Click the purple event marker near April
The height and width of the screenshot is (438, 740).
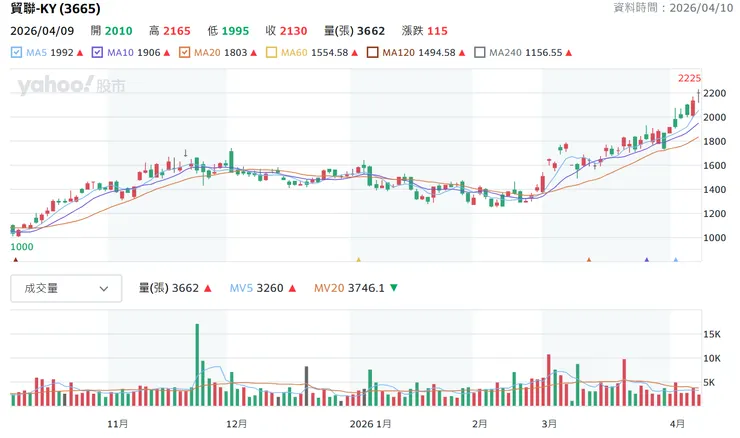click(x=647, y=260)
